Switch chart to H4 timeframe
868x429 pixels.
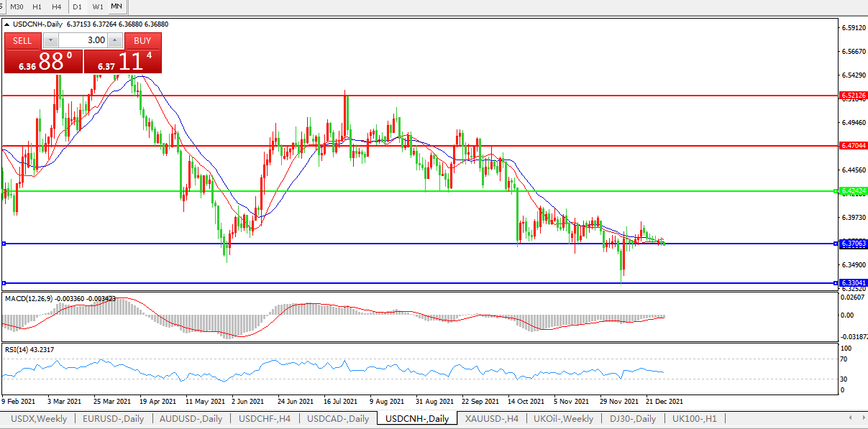pos(56,6)
